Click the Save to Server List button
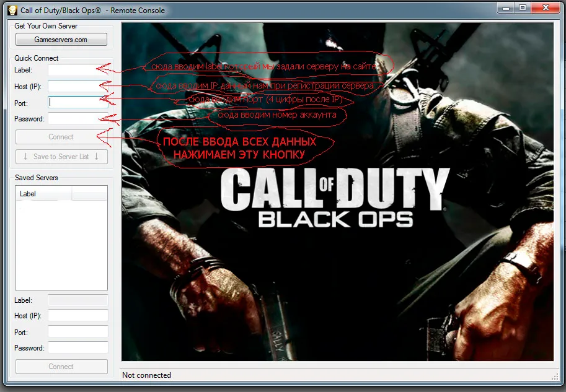 (x=61, y=157)
